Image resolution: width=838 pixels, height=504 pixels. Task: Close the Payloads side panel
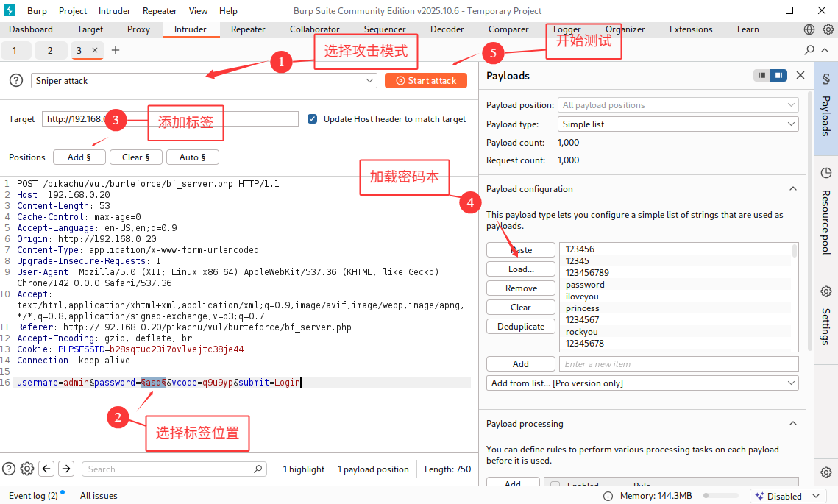point(800,75)
